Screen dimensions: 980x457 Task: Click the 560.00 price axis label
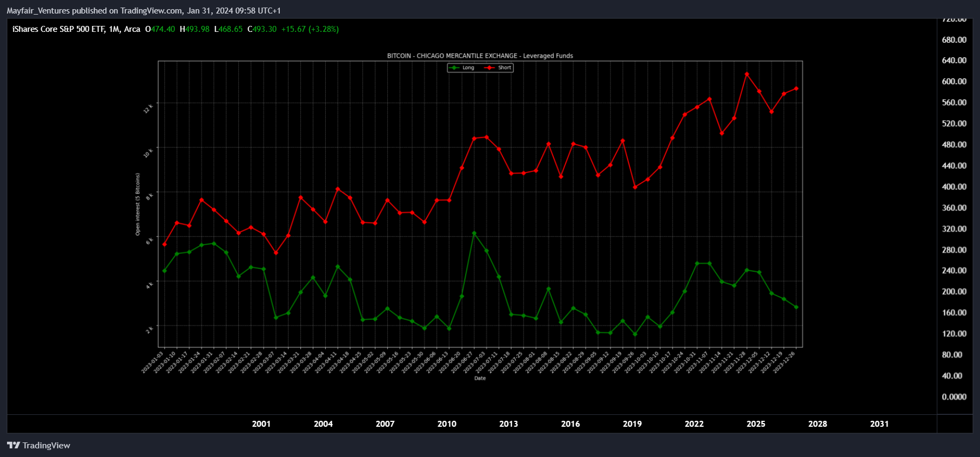(x=954, y=102)
